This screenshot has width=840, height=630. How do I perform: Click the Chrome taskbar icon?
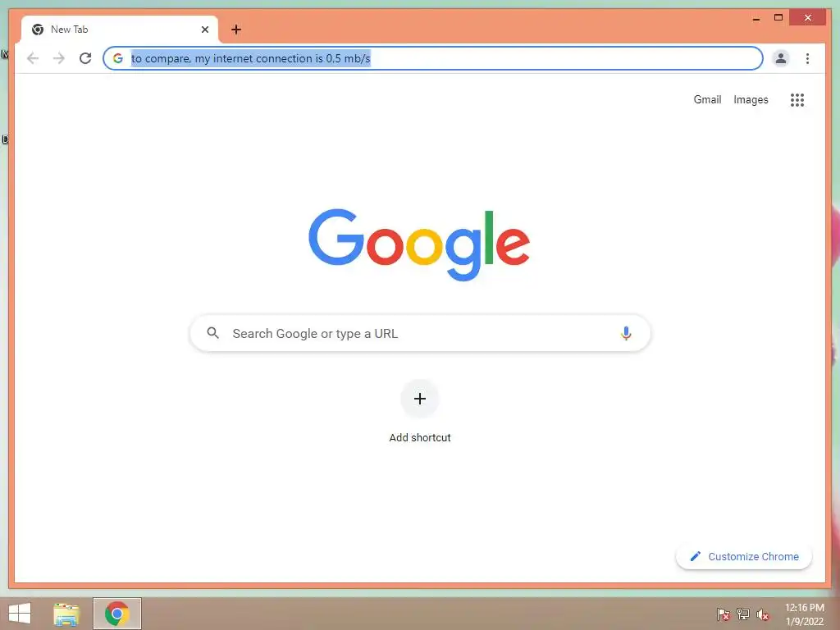(x=117, y=614)
